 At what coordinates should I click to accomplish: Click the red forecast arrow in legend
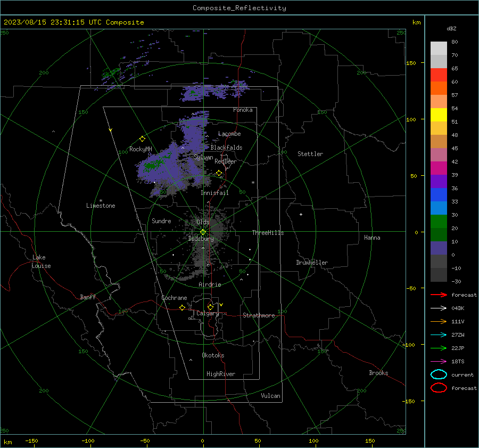point(439,295)
